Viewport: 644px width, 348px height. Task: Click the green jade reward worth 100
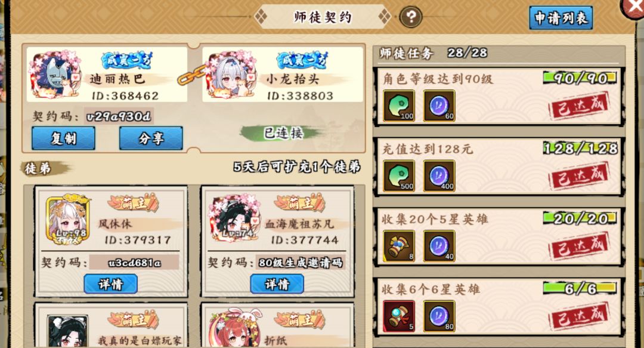click(x=399, y=106)
